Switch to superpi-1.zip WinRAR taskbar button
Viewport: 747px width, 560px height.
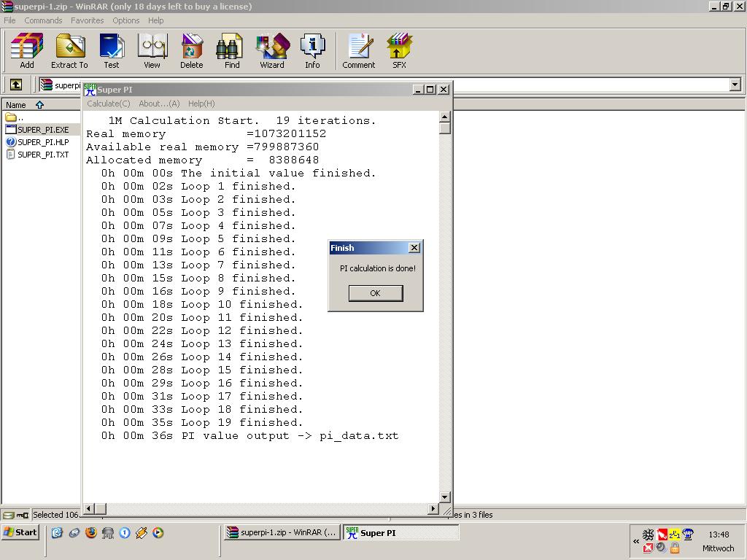[282, 532]
